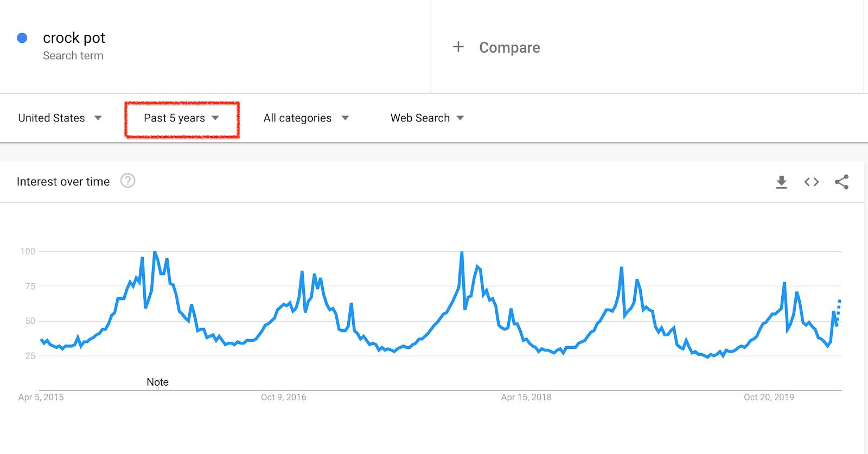Screen dimensions: 868x454
Task: Click the Oct 9, 2016 axis label
Action: click(x=283, y=397)
